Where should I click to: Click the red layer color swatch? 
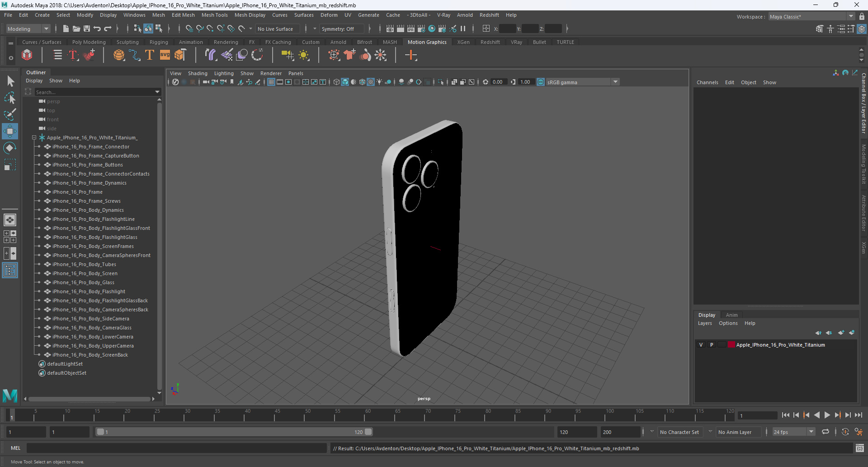click(731, 345)
